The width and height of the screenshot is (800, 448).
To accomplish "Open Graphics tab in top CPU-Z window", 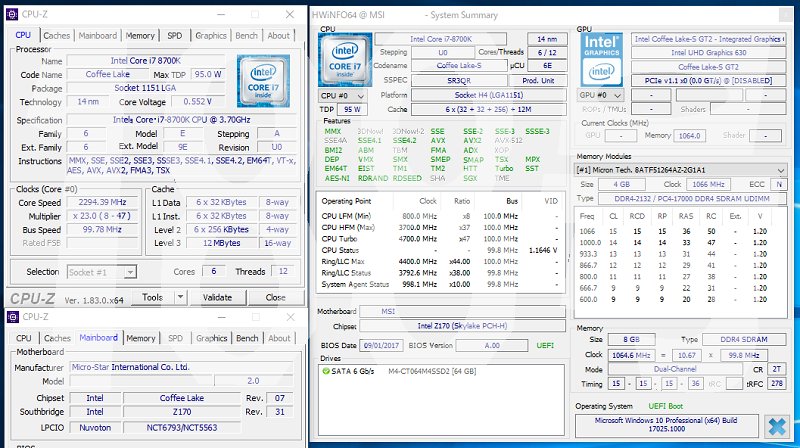I will point(211,35).
